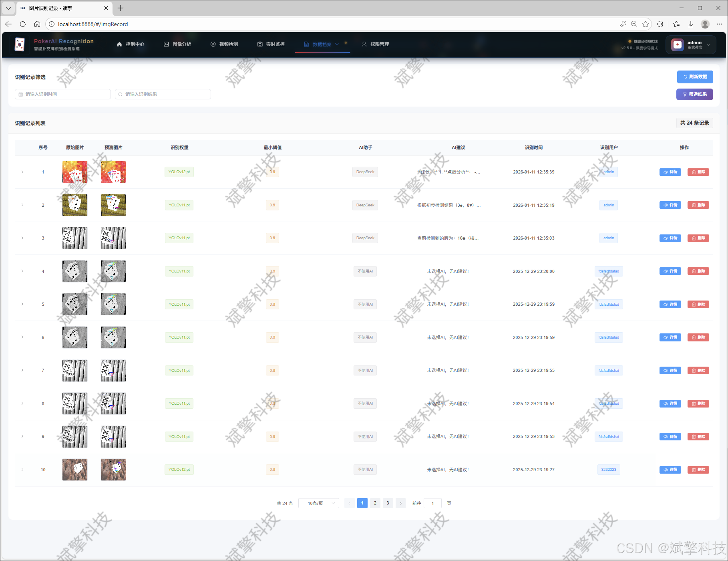Bookmark this page with the star icon
The image size is (728, 561).
(x=646, y=24)
